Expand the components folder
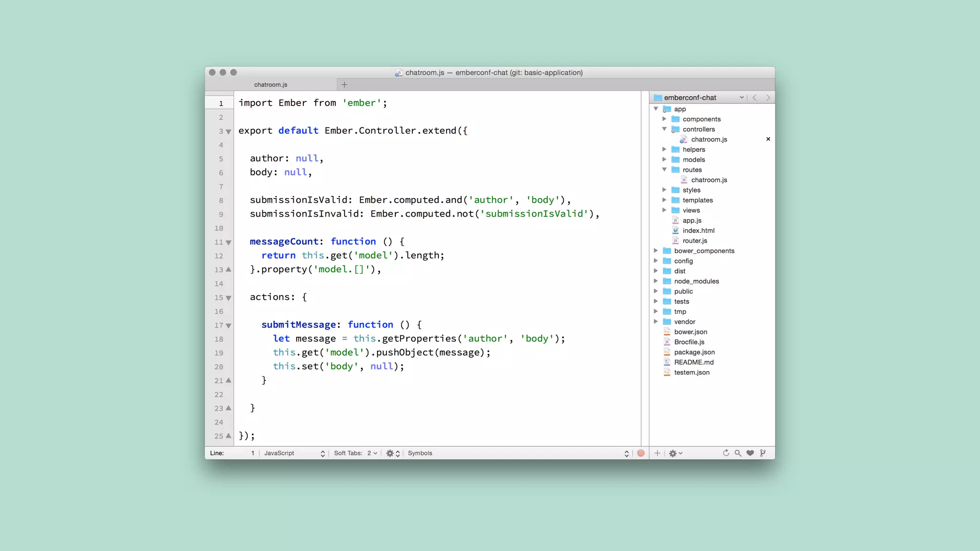Viewport: 980px width, 551px height. (664, 119)
